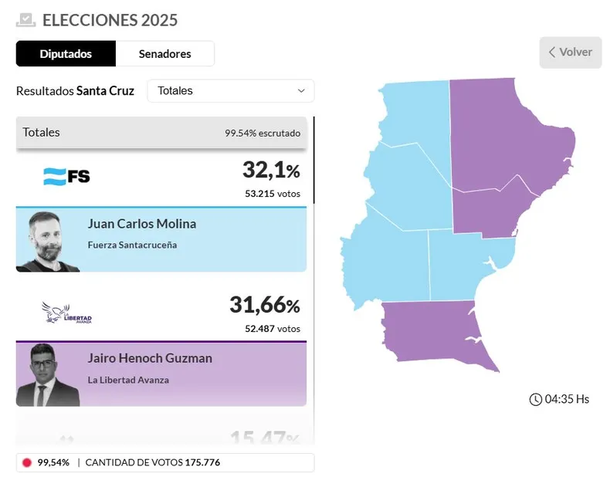Viewport: 610px width, 477px height.
Task: Click the La Libertad Avanza party logo
Action: [x=67, y=312]
